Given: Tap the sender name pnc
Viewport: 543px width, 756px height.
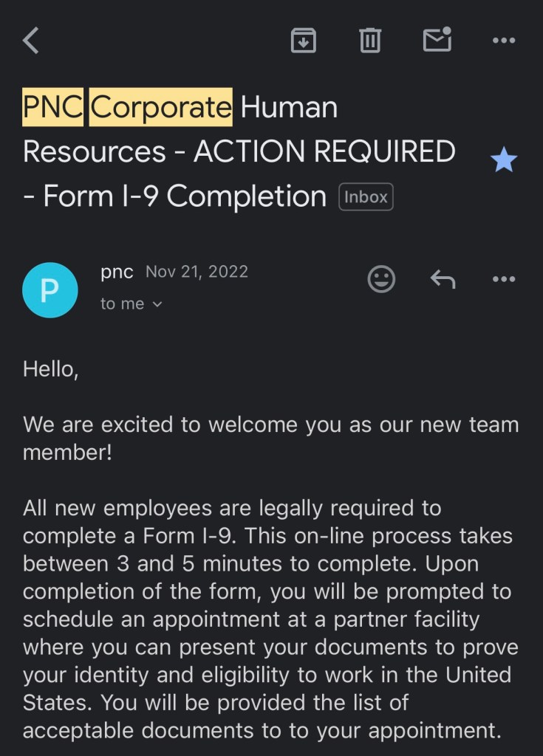Looking at the screenshot, I should point(117,272).
